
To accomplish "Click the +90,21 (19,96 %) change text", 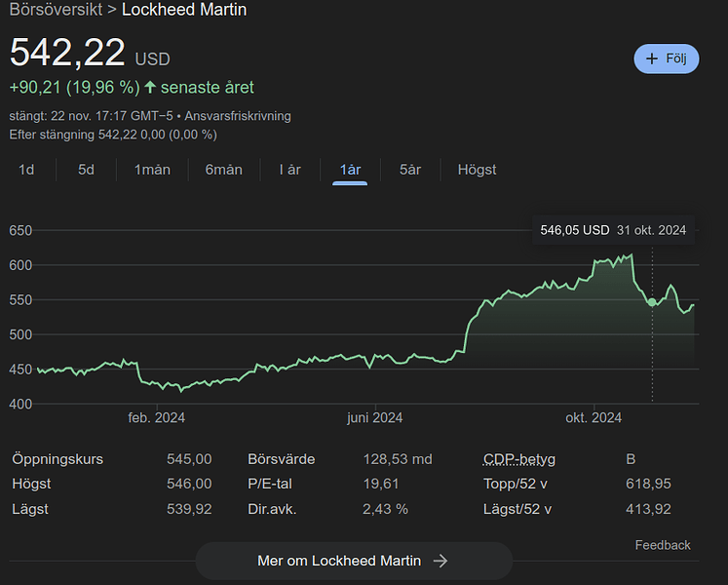I will click(x=75, y=88).
